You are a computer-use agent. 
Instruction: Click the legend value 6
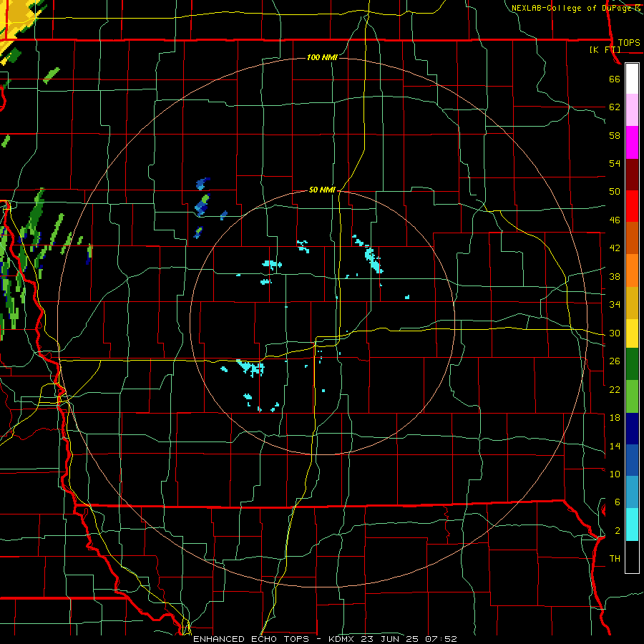(x=618, y=502)
